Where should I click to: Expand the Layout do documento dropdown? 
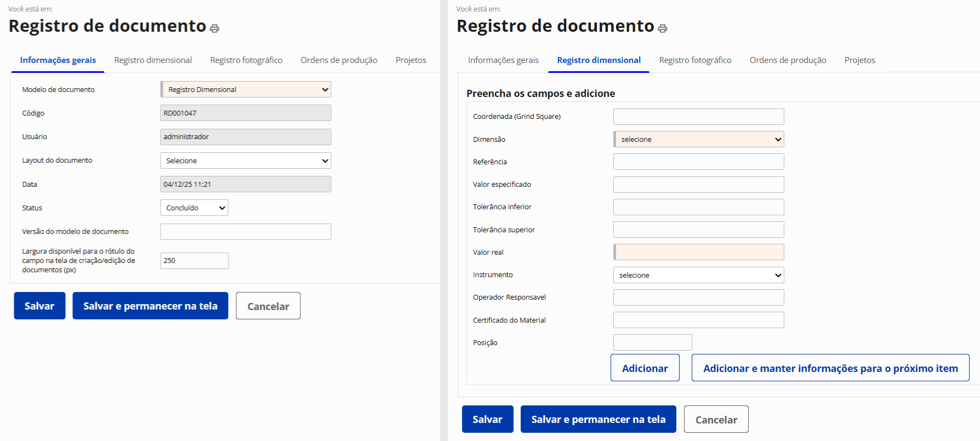coord(246,161)
